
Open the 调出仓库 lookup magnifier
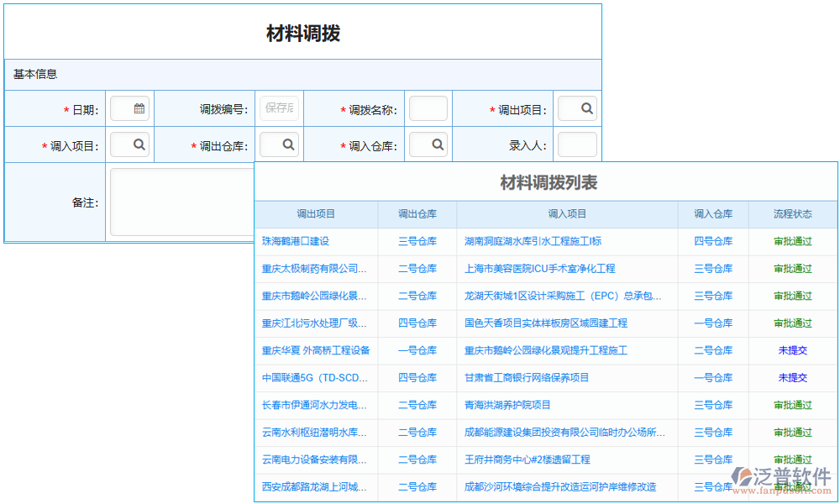point(280,144)
